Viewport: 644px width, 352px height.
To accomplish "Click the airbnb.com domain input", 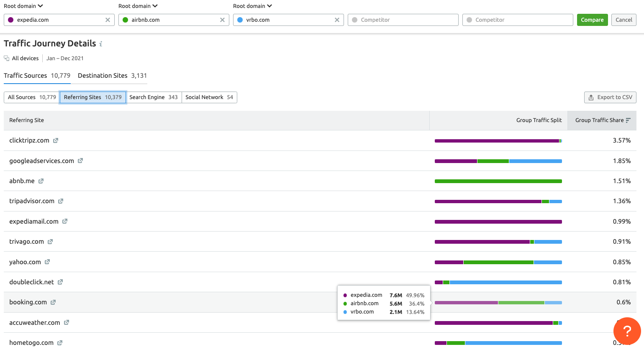I will [x=174, y=20].
